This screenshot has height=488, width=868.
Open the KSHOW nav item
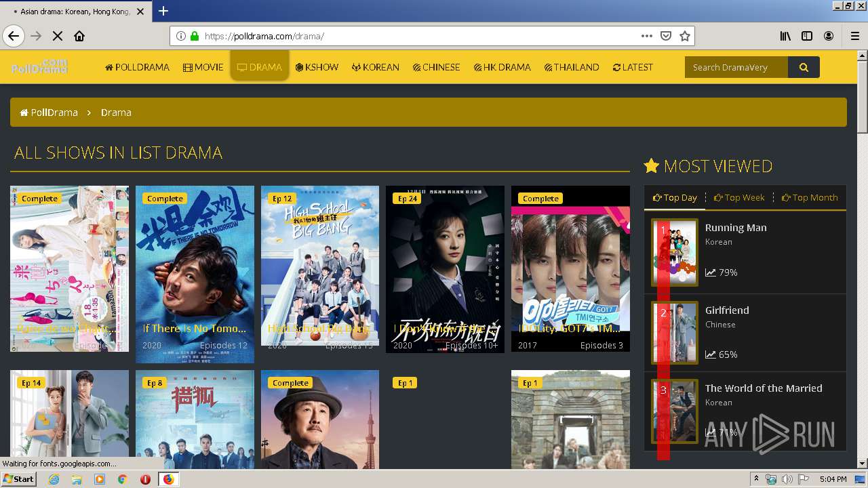tap(317, 67)
